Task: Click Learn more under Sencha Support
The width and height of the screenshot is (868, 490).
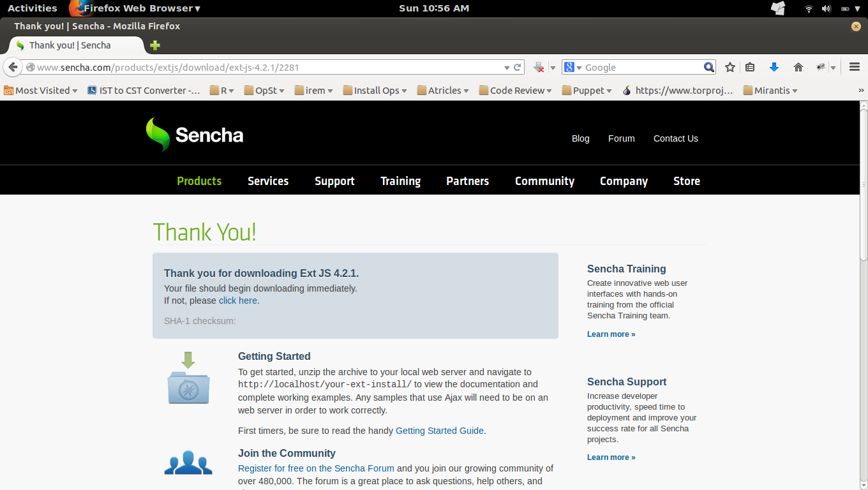Action: click(x=611, y=457)
